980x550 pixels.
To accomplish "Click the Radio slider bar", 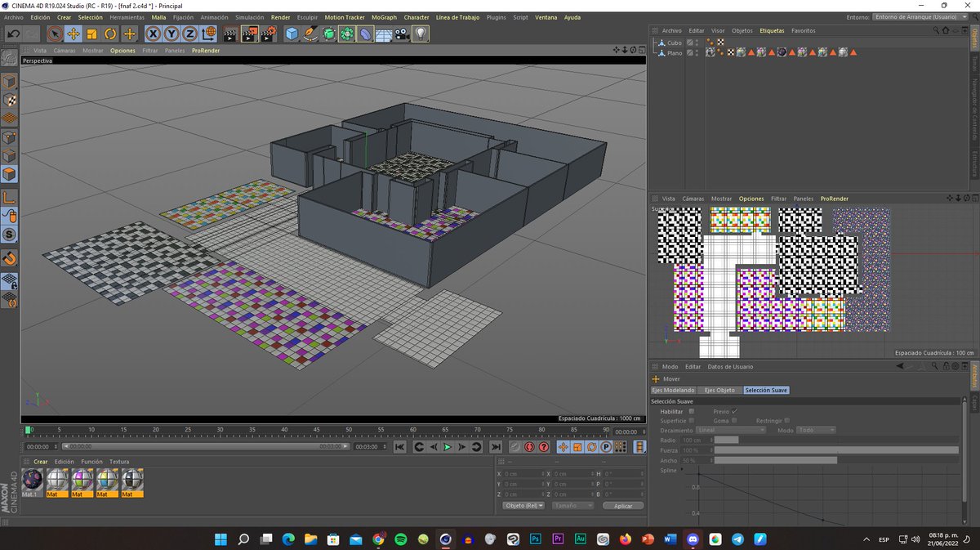I will click(x=837, y=440).
